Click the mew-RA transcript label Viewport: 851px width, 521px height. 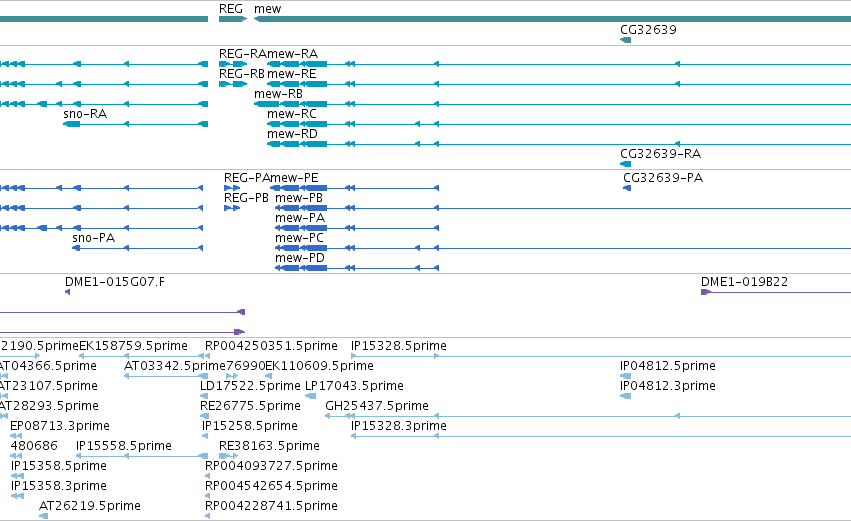click(293, 53)
